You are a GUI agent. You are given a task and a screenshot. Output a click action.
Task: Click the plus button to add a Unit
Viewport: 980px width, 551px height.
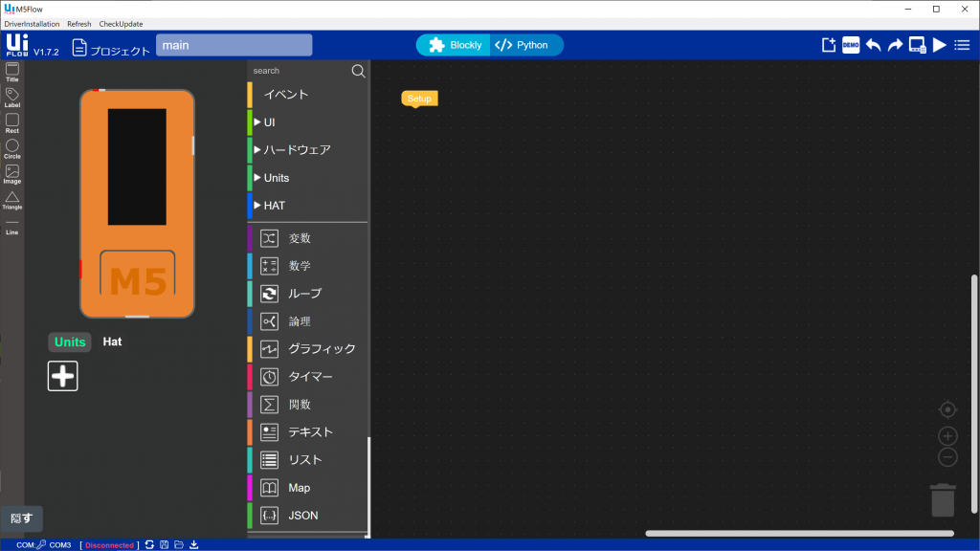(62, 375)
